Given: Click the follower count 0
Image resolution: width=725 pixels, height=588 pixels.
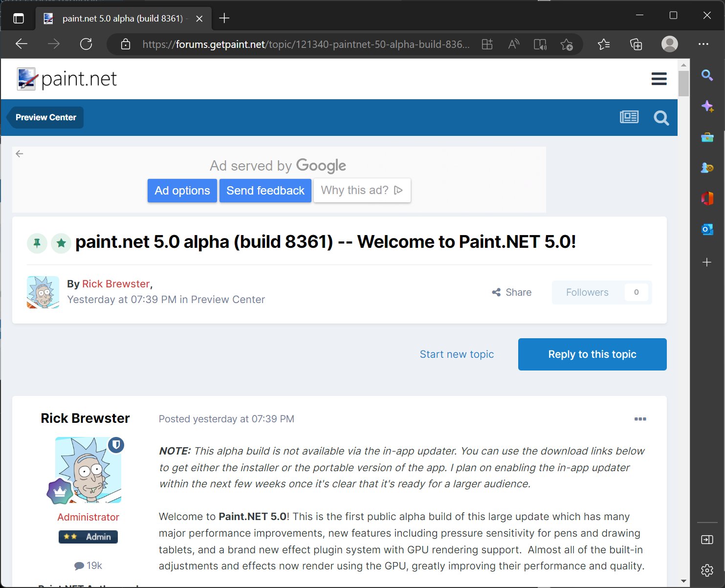Looking at the screenshot, I should point(636,292).
